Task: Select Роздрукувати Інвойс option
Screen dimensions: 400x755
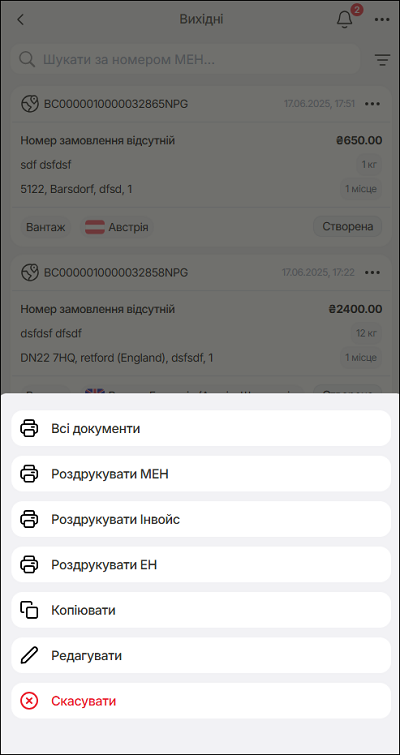Action: tap(201, 519)
